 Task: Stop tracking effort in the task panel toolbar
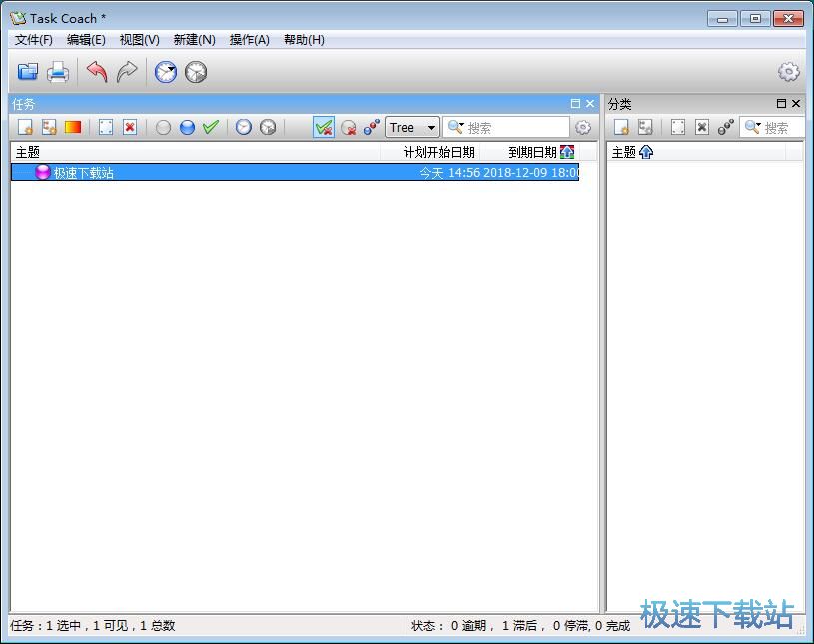(268, 127)
